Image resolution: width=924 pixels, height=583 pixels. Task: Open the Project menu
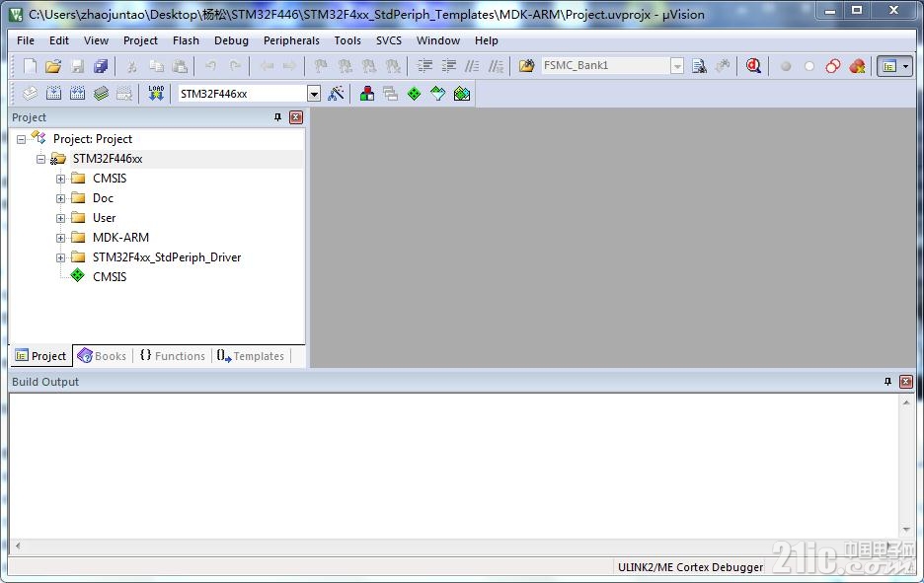click(140, 40)
